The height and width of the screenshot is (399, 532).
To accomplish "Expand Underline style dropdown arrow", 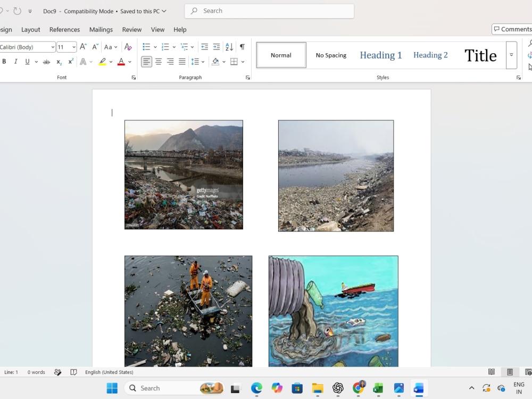I will tap(36, 62).
